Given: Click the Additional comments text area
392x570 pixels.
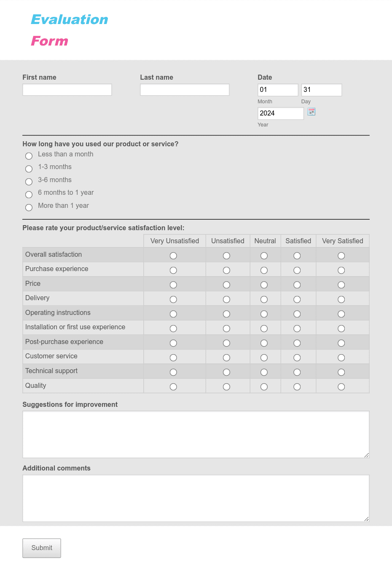Looking at the screenshot, I should (x=196, y=498).
